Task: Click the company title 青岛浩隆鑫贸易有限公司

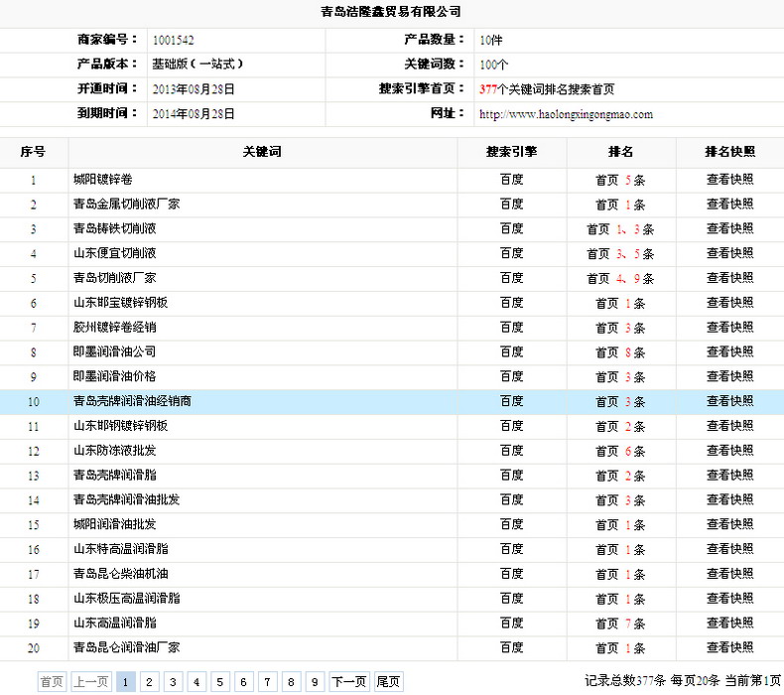Action: [x=390, y=12]
